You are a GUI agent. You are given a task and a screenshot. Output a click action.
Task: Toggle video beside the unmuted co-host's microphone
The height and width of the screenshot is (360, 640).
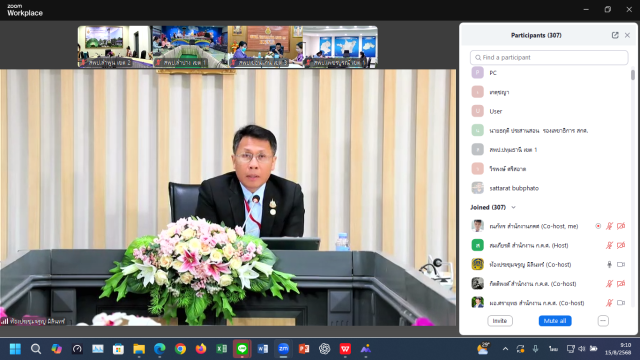click(x=621, y=264)
